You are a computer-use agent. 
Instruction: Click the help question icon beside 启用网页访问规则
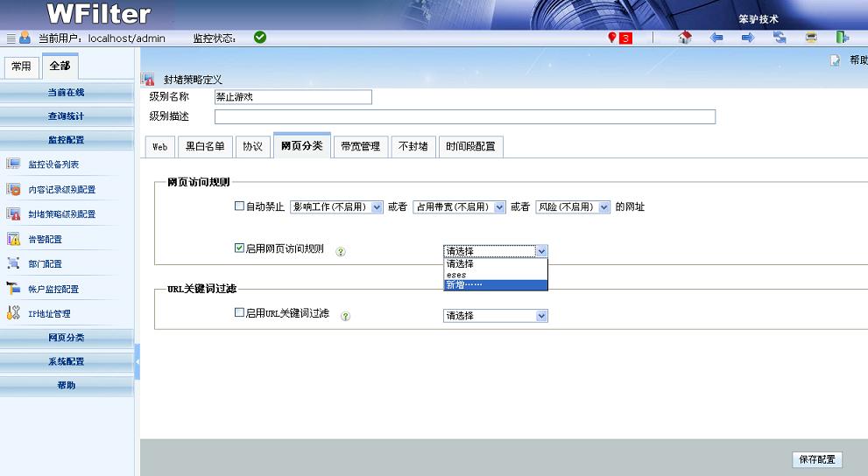click(x=341, y=251)
